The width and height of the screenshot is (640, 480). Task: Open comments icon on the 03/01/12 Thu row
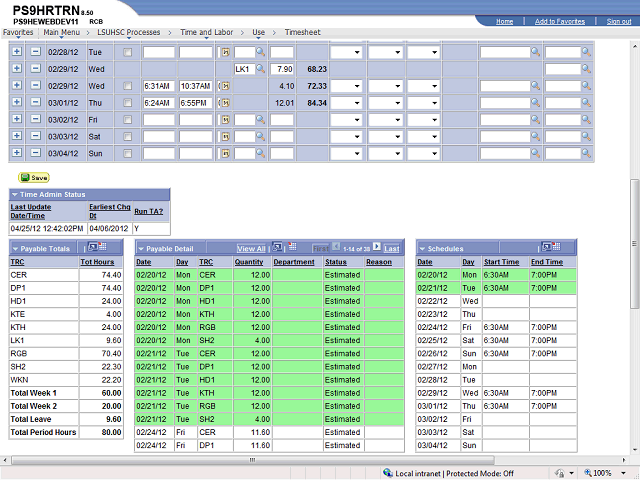pyautogui.click(x=225, y=103)
